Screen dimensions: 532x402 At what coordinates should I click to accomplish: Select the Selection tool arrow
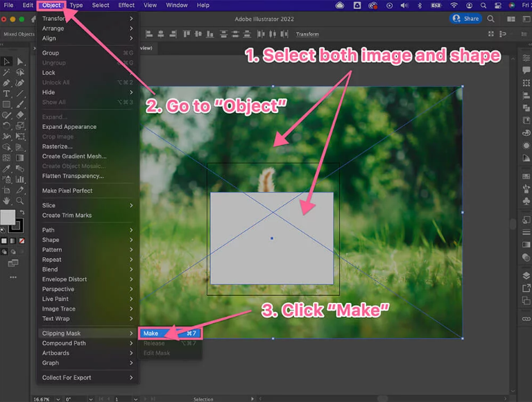point(6,62)
